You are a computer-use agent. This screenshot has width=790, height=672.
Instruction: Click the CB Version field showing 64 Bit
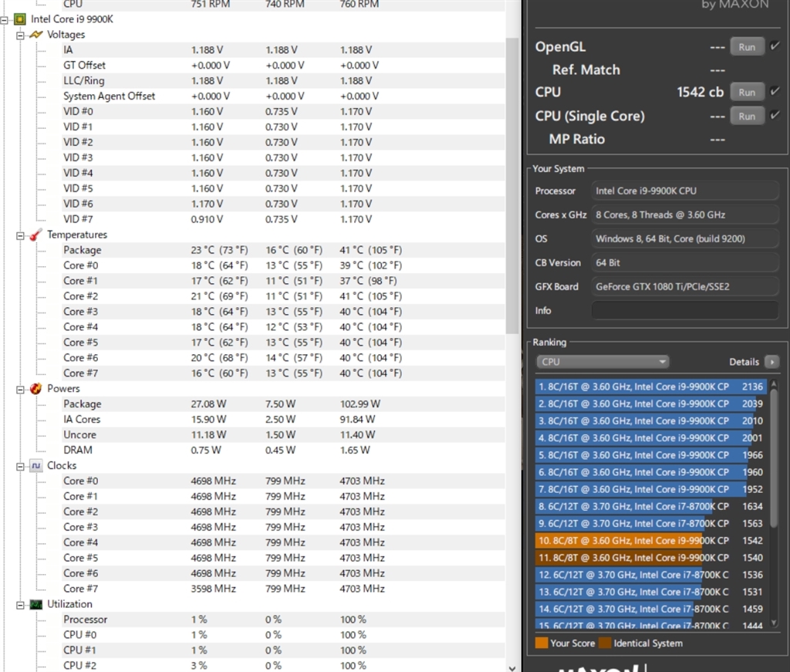pos(685,262)
